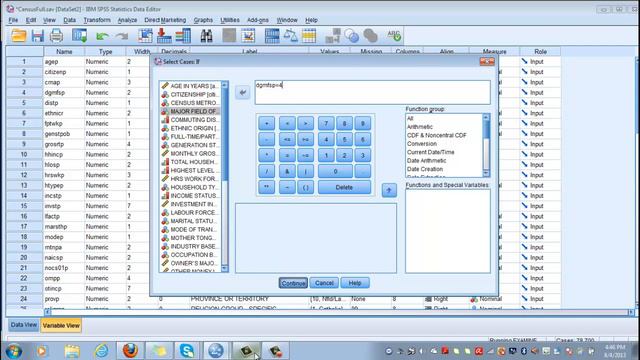Open the Transform menu

pos(97,20)
